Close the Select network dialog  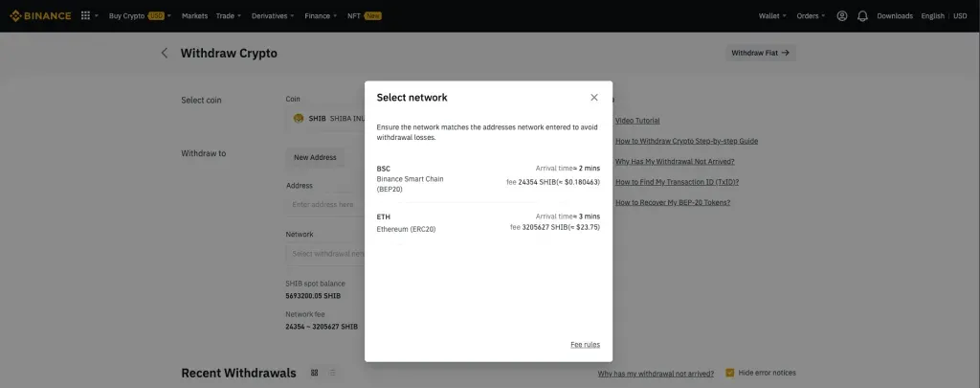593,97
